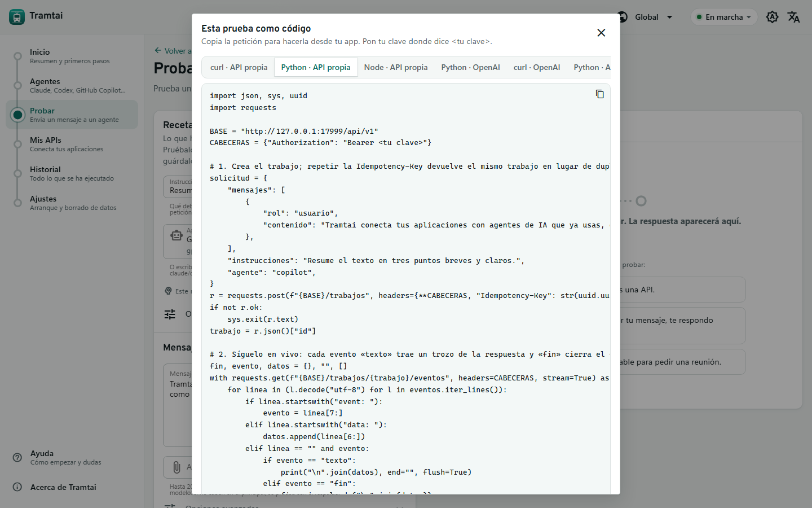Open the Global scope dropdown

pyautogui.click(x=646, y=17)
